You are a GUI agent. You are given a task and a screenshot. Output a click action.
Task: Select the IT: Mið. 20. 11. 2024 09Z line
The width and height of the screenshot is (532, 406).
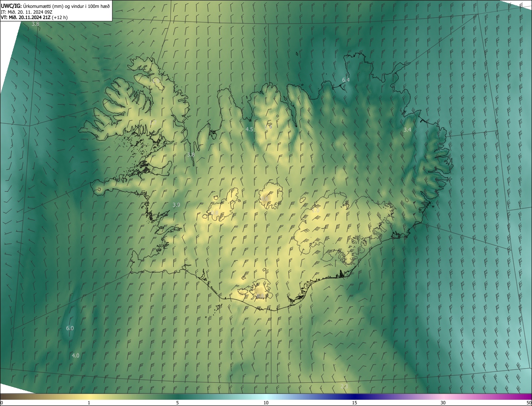tap(26, 12)
